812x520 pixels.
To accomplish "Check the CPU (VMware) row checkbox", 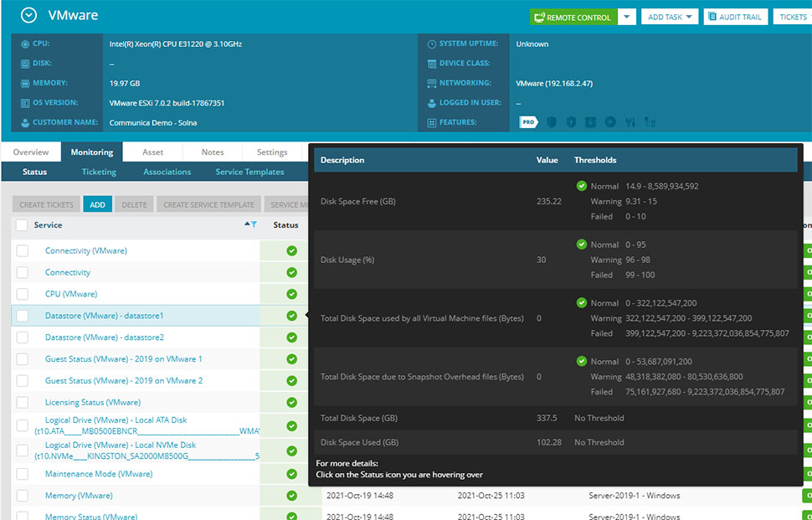I will (x=23, y=294).
